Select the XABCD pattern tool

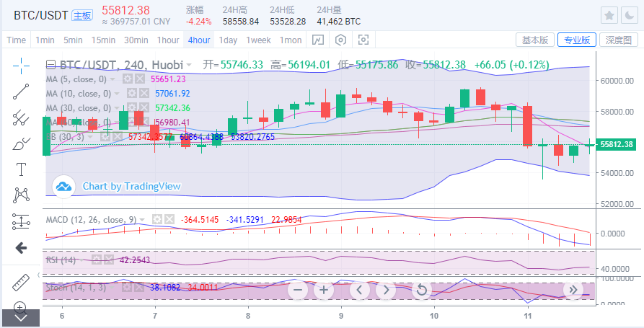[20, 195]
